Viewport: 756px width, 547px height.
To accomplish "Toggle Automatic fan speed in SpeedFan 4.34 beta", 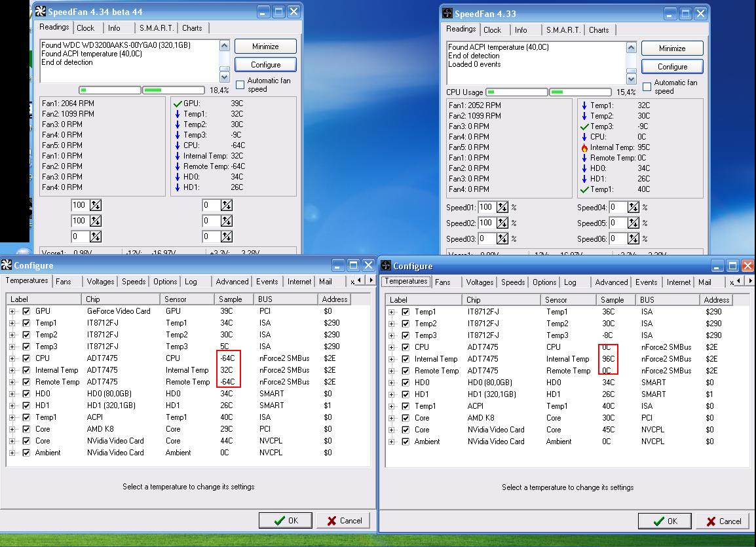I will (x=240, y=85).
